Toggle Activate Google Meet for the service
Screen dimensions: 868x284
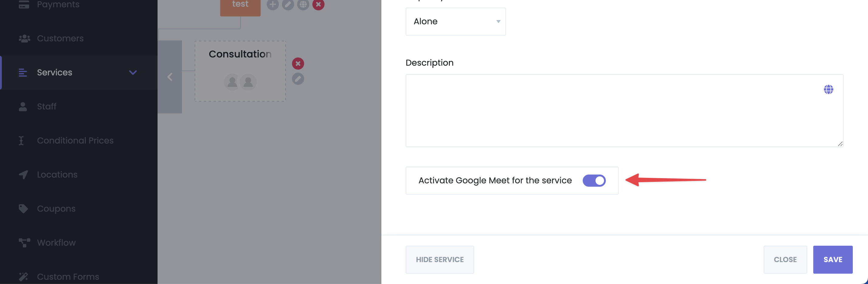point(594,180)
